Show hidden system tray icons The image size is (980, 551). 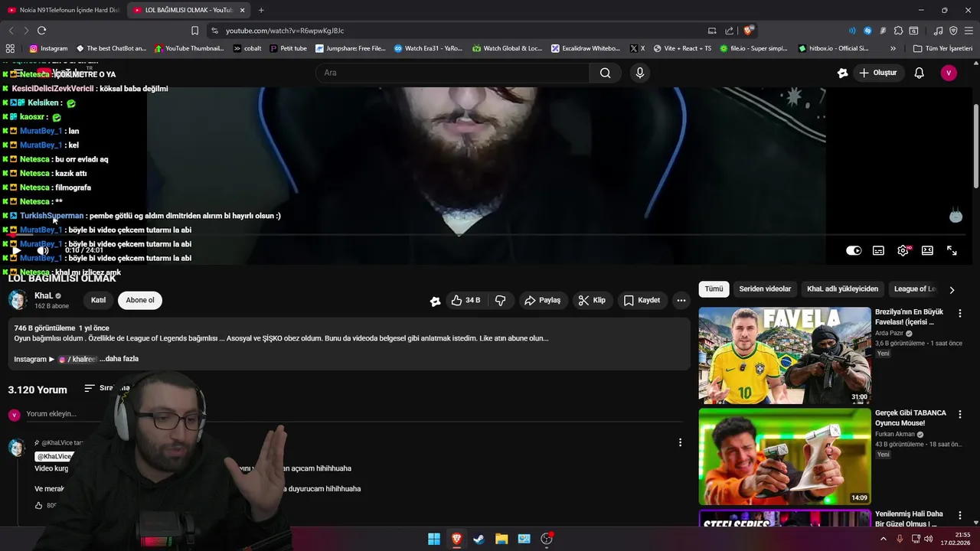tap(883, 539)
